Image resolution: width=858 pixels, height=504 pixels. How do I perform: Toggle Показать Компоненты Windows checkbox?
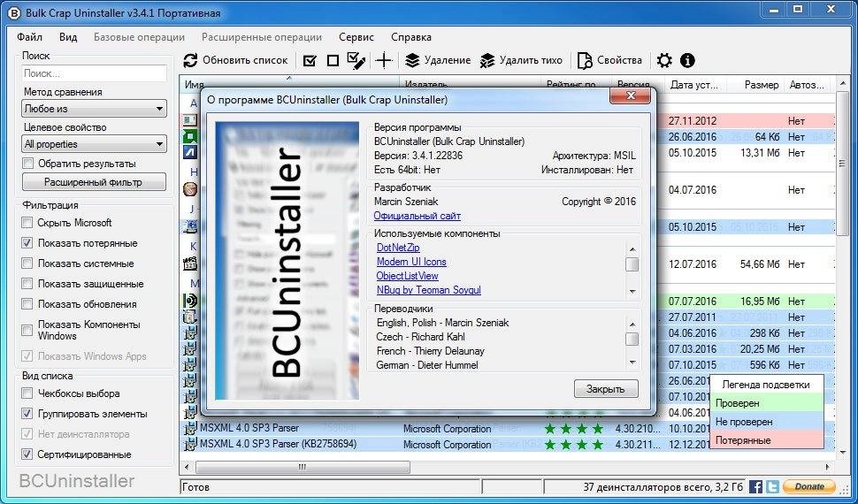click(27, 330)
